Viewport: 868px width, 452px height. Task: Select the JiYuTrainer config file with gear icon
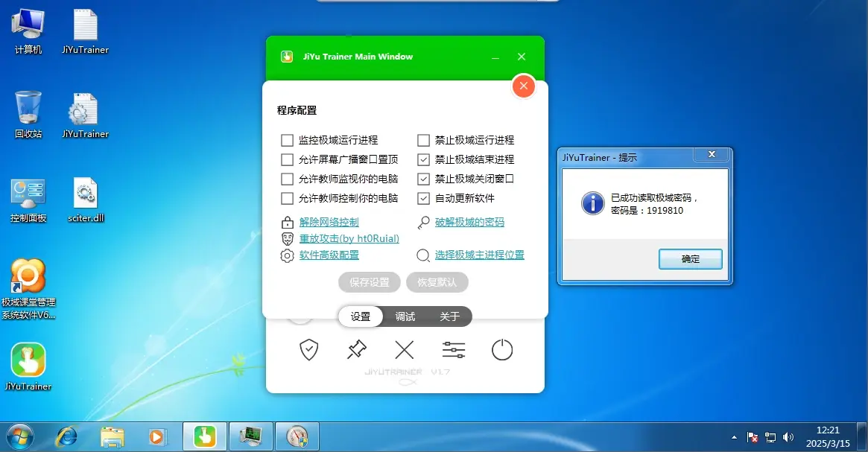(x=85, y=115)
